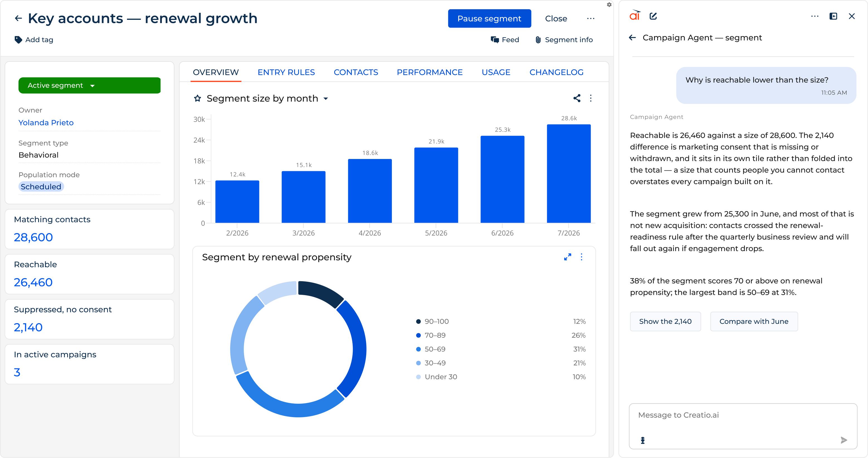Expand the renewal propensity chart to fullscreen
This screenshot has height=458, width=868.
pyautogui.click(x=567, y=257)
